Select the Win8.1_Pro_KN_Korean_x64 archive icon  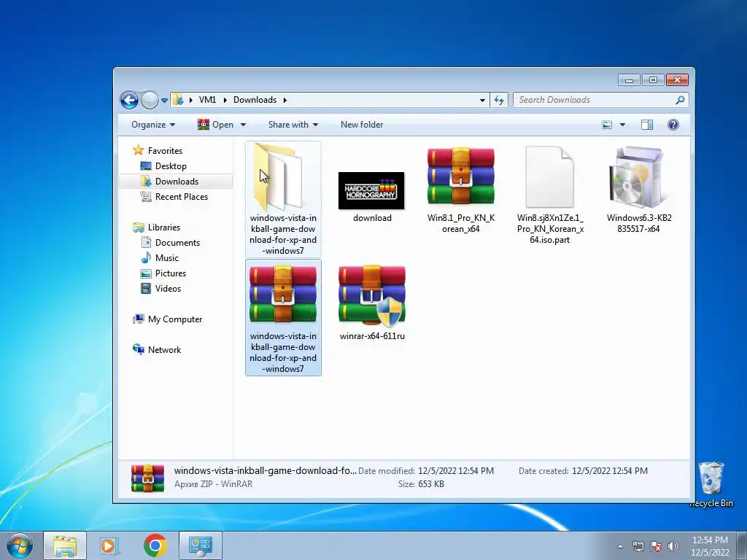pyautogui.click(x=461, y=176)
